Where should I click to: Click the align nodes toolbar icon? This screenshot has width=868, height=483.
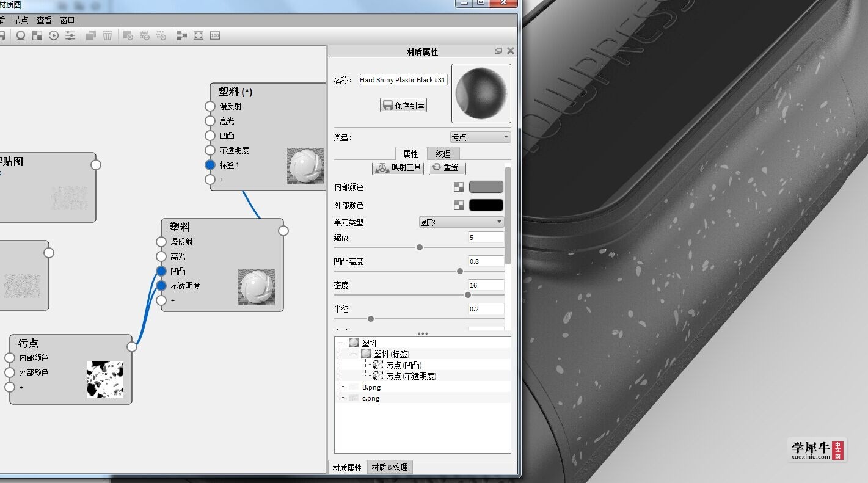[x=181, y=35]
